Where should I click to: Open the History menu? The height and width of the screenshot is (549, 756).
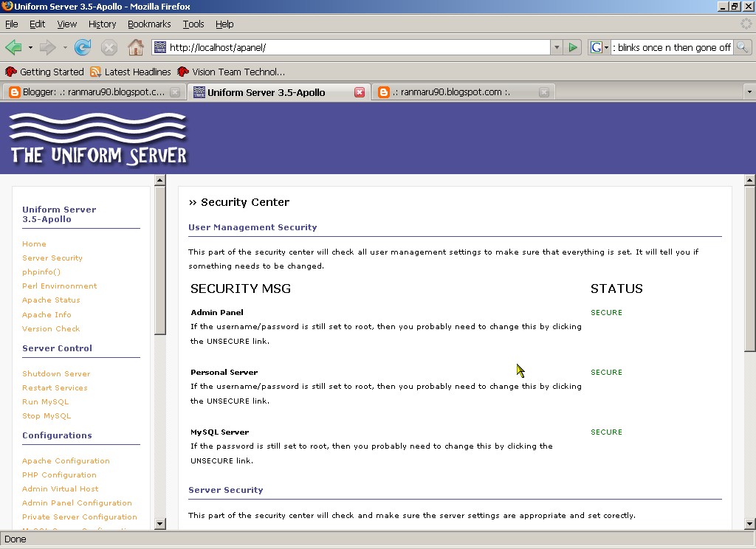click(102, 24)
